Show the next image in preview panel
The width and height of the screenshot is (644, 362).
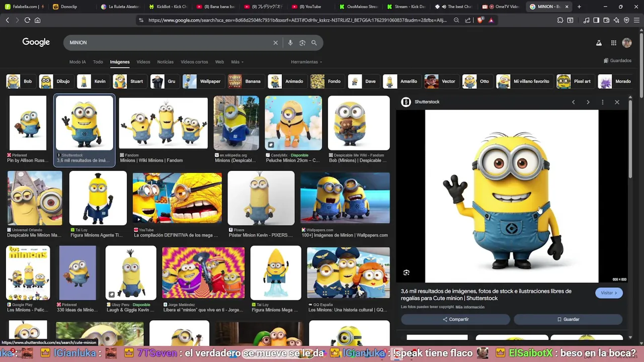[x=588, y=102]
